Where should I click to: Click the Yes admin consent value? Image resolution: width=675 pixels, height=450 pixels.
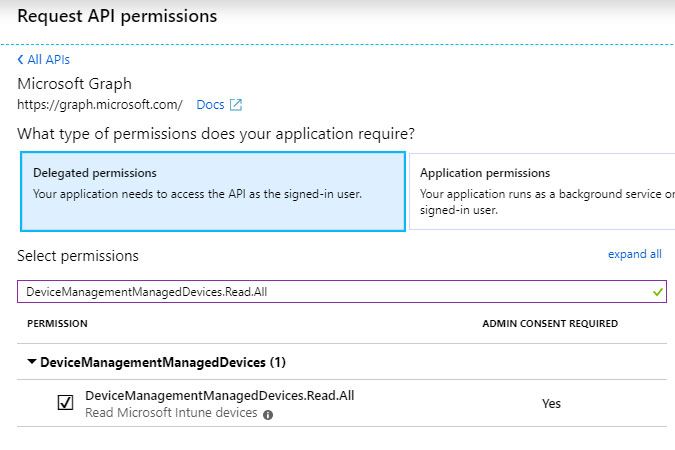click(551, 403)
